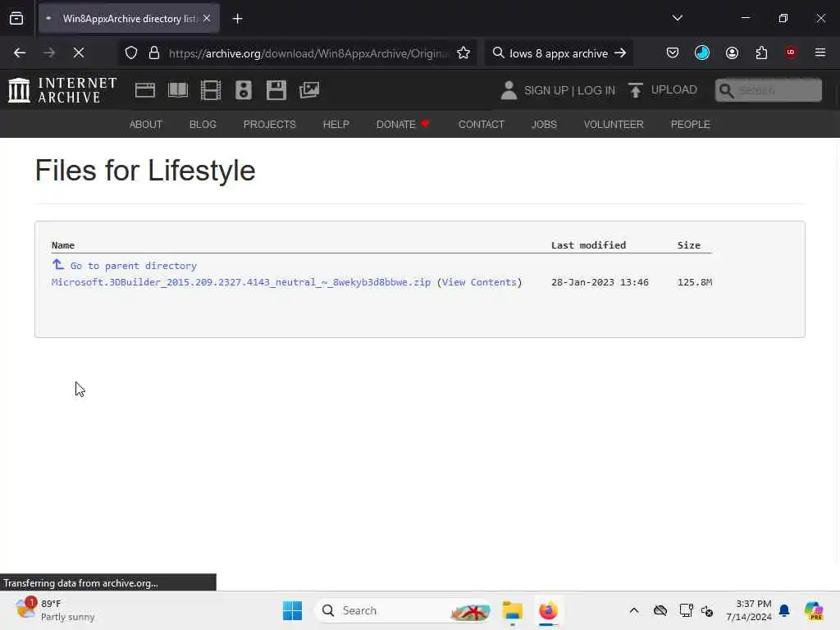840x630 pixels.
Task: Expand the list all tabs chevron
Action: pos(677,18)
